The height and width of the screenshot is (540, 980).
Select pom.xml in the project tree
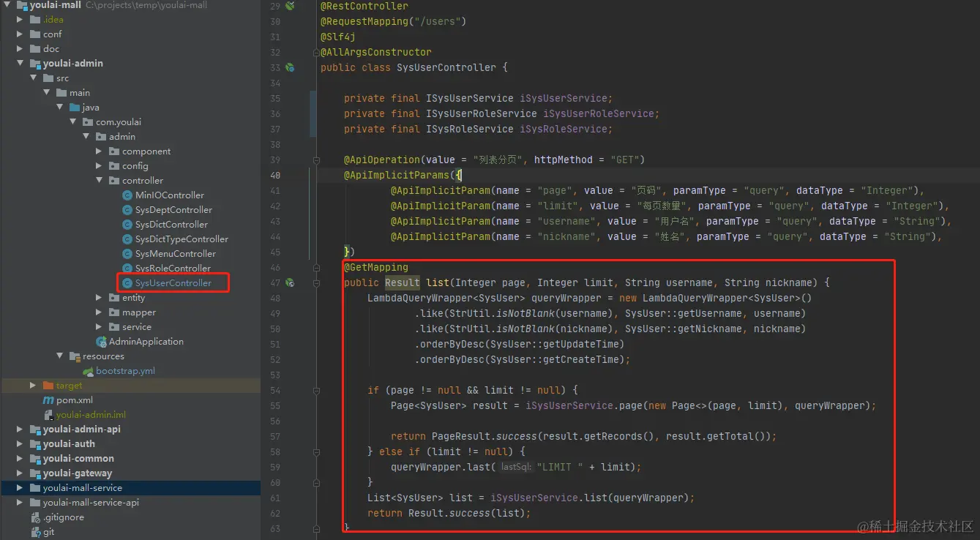75,400
